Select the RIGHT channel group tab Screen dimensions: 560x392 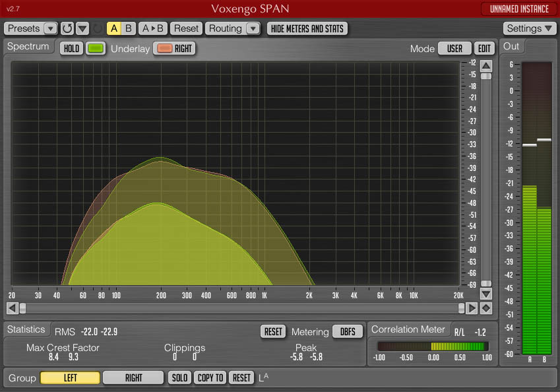133,377
